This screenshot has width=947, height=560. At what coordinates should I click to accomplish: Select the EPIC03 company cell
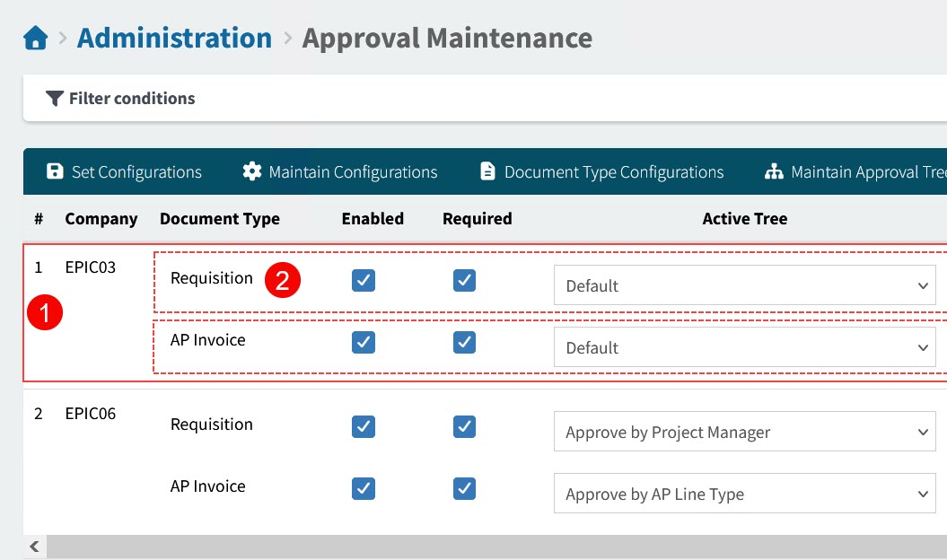tap(90, 267)
